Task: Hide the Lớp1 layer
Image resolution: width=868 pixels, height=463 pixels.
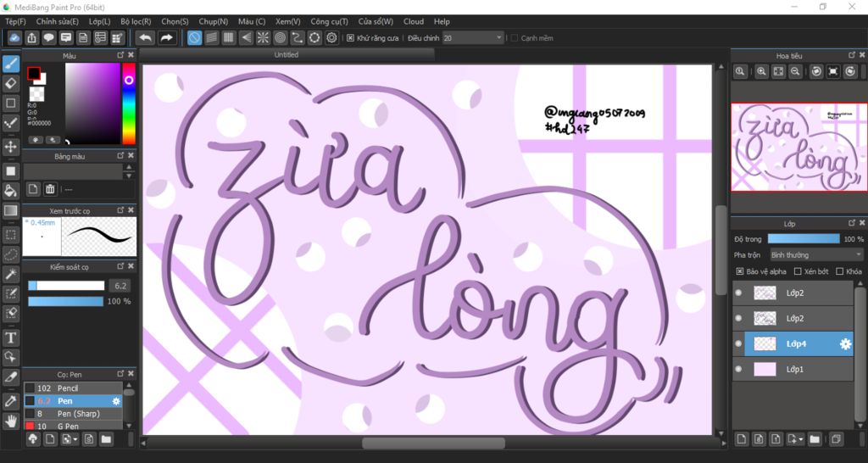Action: [738, 369]
